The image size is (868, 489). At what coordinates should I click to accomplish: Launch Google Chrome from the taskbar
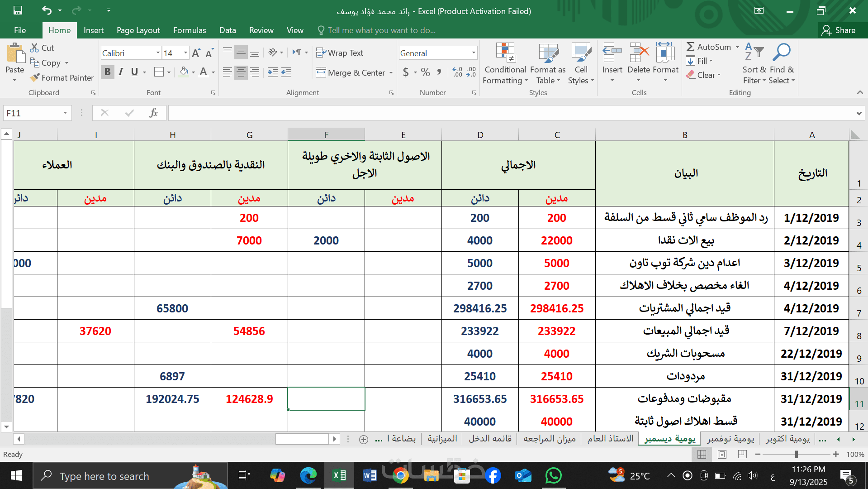click(x=400, y=475)
